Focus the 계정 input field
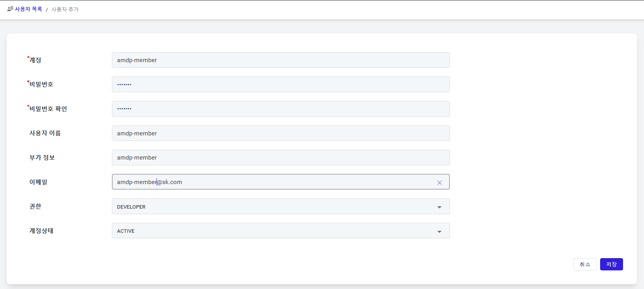The height and width of the screenshot is (289, 644). point(281,60)
